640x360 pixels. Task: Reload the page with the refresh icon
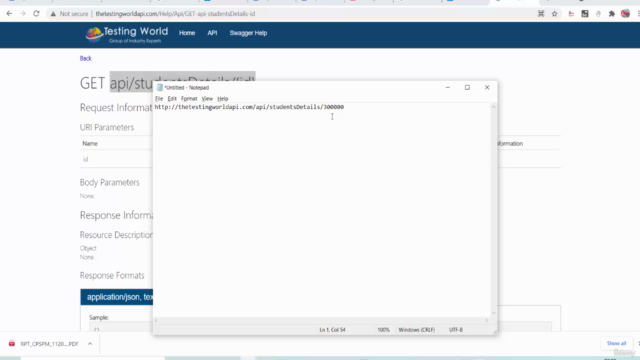click(36, 13)
